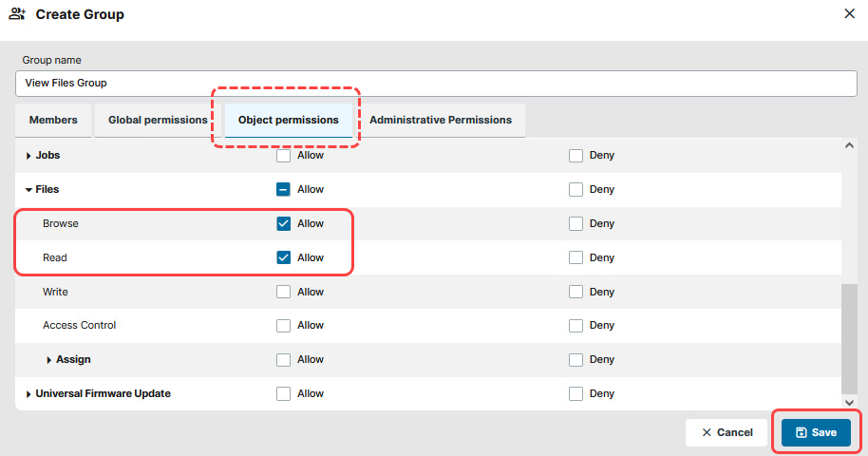
Task: Expand the Assign sub-item arrow
Action: pos(49,360)
